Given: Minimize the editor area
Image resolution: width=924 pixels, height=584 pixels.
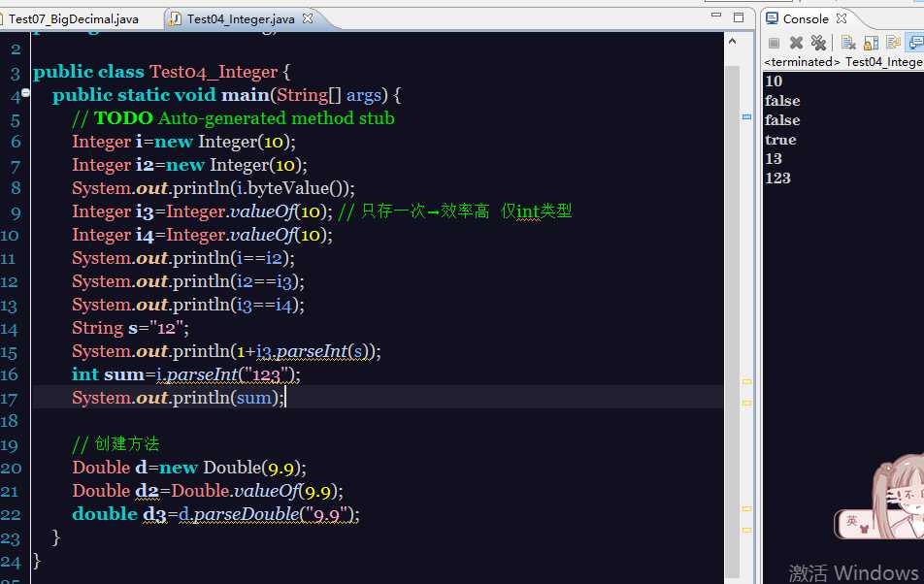Looking at the screenshot, I should click(x=716, y=16).
